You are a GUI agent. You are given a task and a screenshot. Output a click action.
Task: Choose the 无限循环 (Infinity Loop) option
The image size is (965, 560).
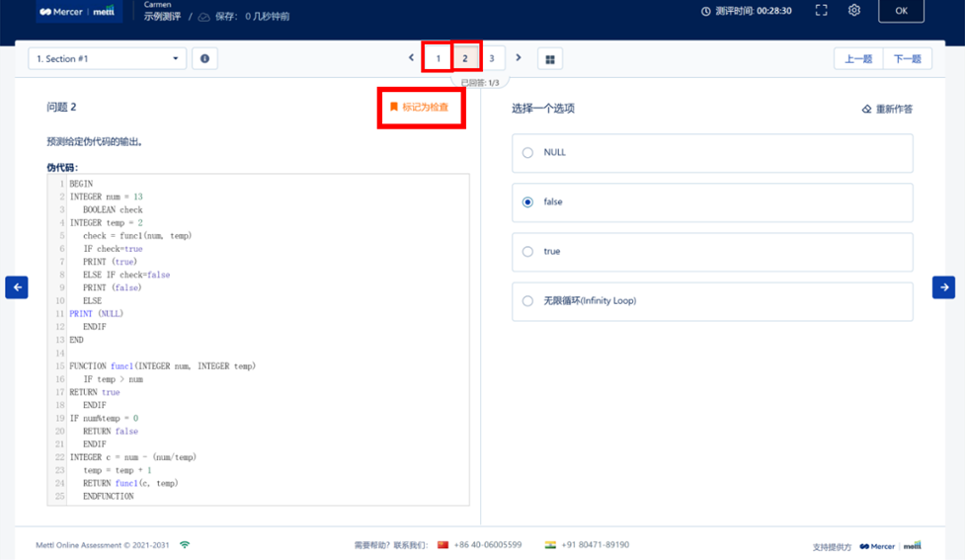tap(712, 301)
